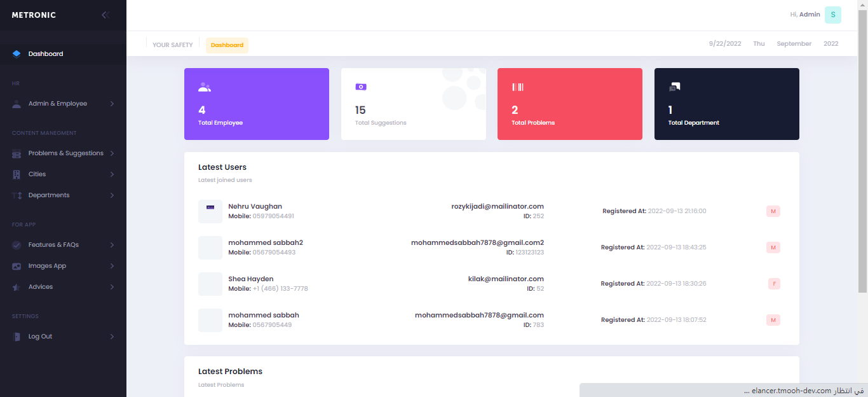Open the admin profile avatar S
This screenshot has width=868, height=397.
click(x=832, y=15)
